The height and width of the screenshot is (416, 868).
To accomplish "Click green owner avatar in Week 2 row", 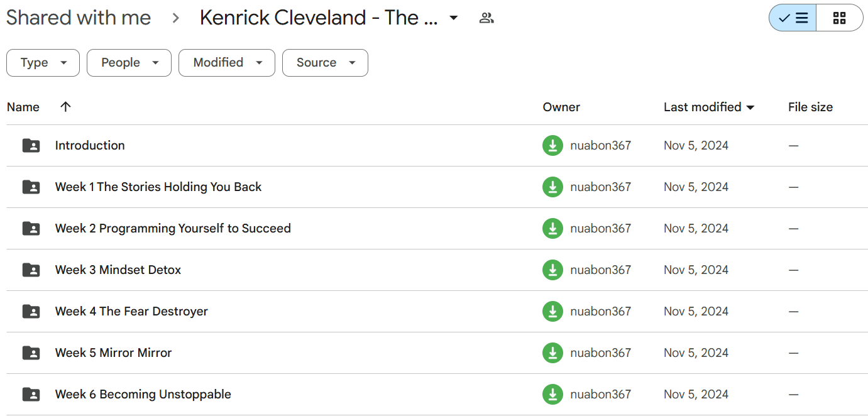I will point(552,229).
